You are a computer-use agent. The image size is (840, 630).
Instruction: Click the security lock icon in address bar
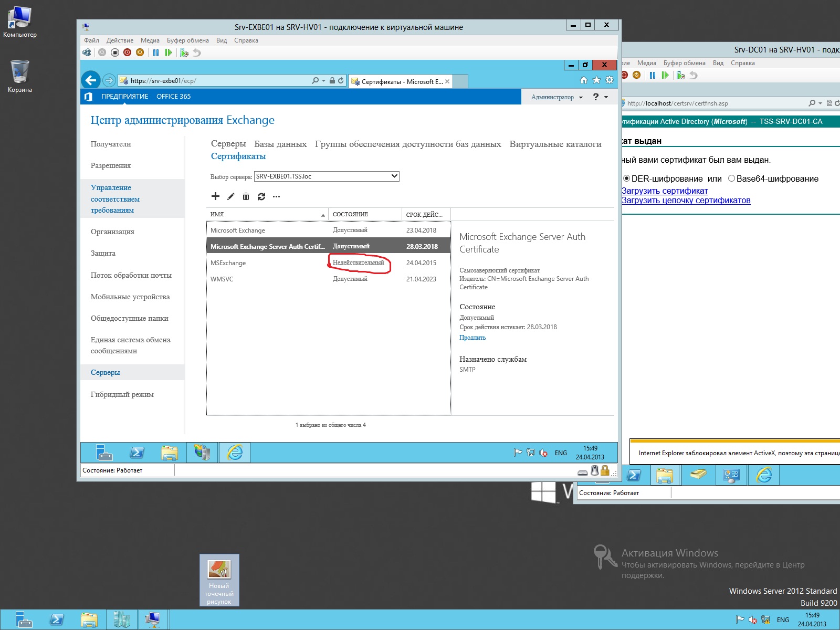[x=332, y=81]
